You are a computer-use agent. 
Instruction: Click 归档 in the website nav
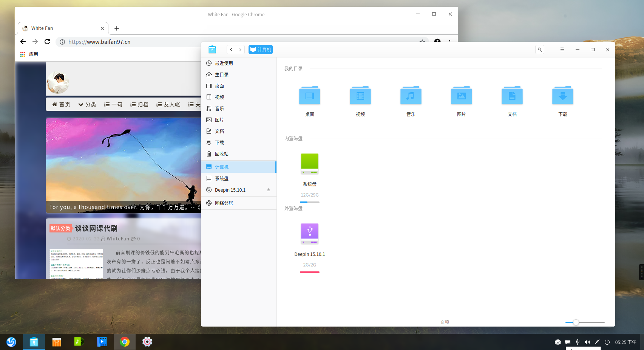139,104
